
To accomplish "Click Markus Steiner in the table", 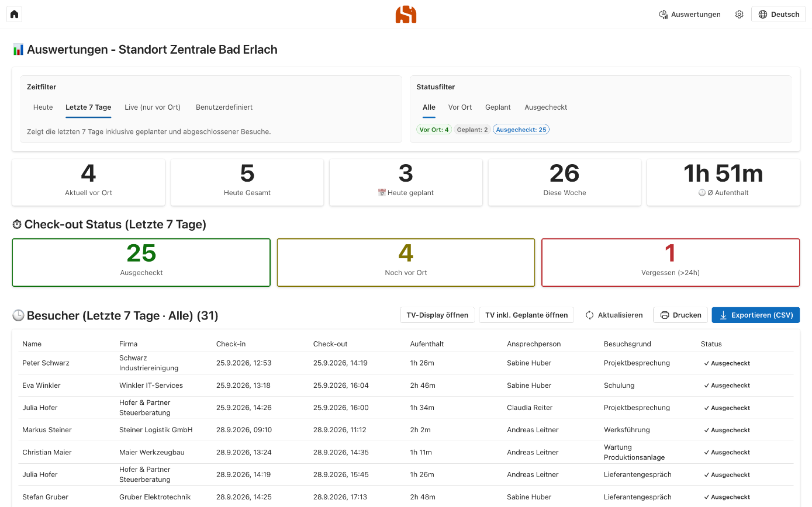I will (47, 430).
